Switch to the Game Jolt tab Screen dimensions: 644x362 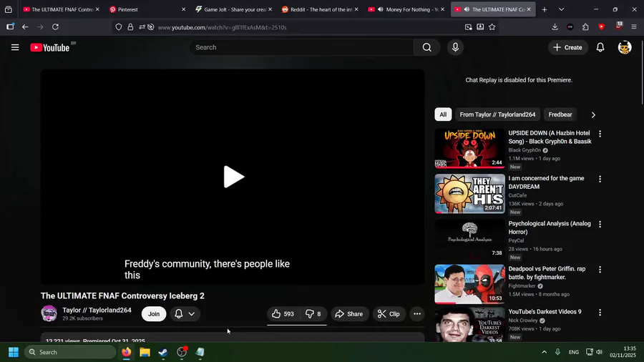pyautogui.click(x=233, y=9)
